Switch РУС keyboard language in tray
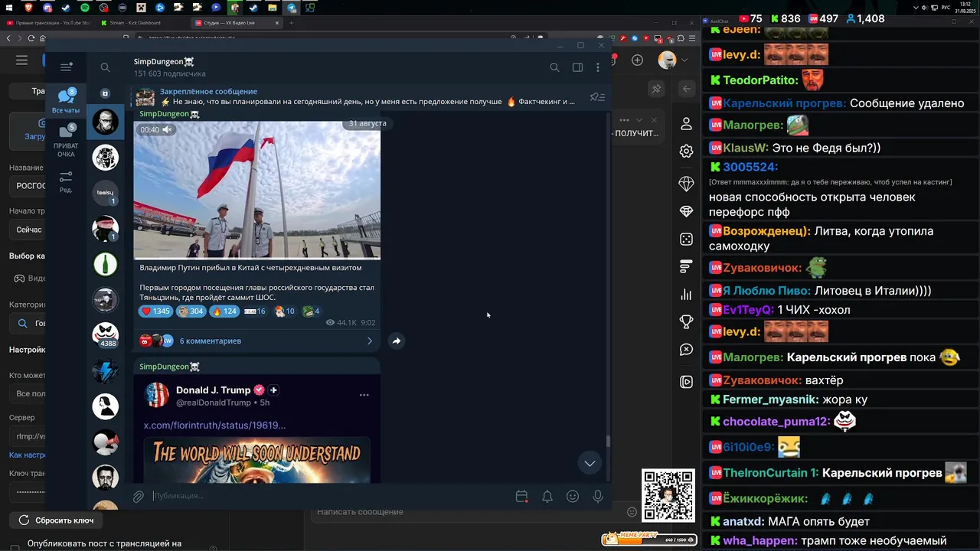 point(946,8)
